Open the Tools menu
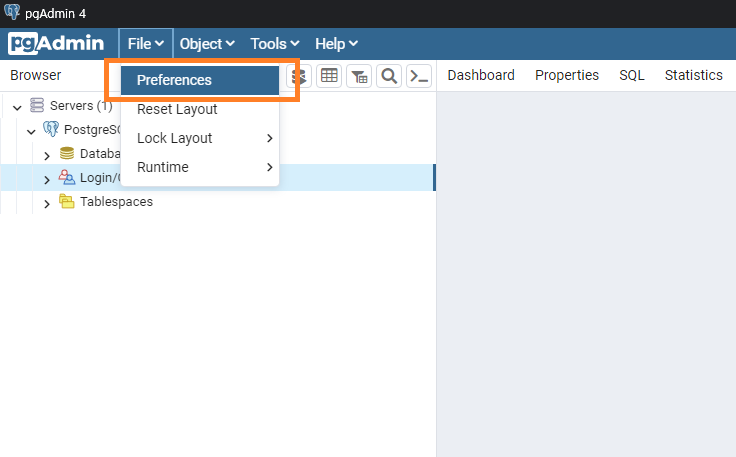 [x=275, y=44]
